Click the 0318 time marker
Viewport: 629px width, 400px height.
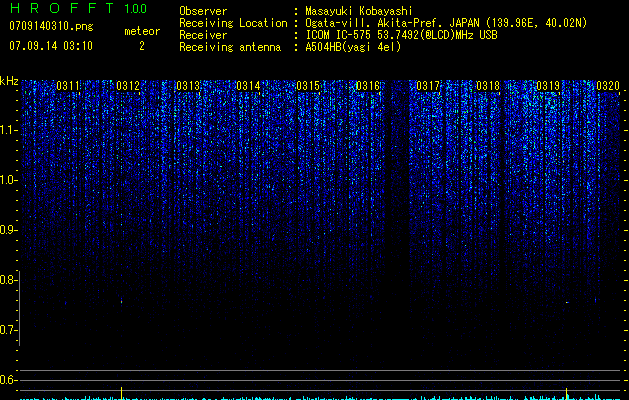(488, 86)
